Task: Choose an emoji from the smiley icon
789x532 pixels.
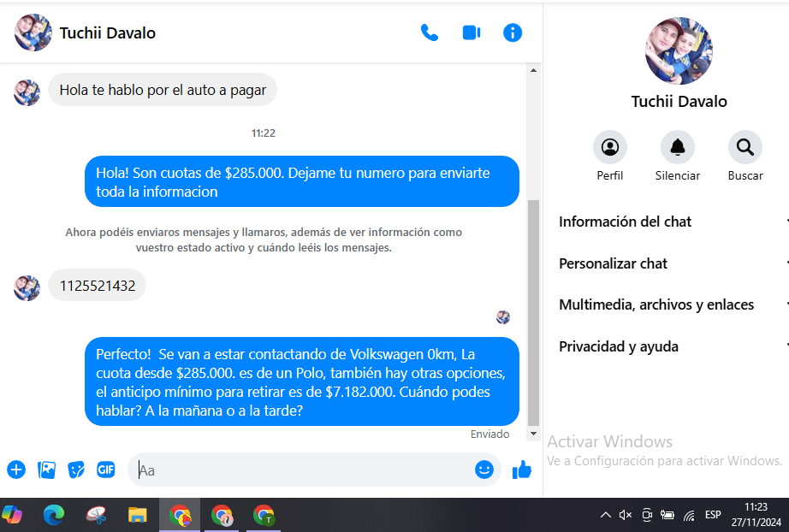Action: point(484,470)
